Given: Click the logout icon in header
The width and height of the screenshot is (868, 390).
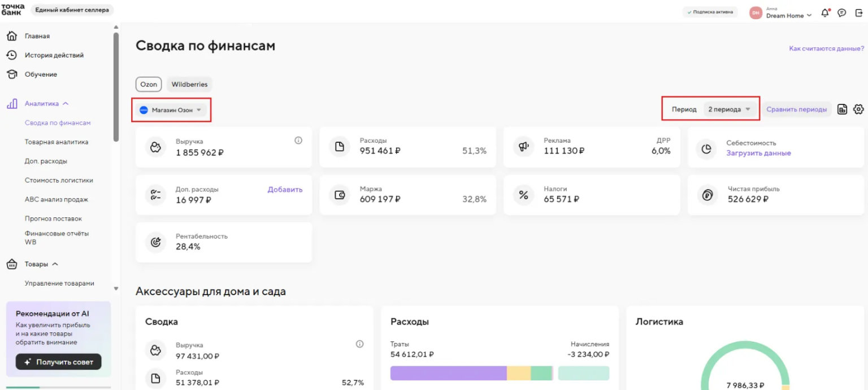Looking at the screenshot, I should click(859, 12).
